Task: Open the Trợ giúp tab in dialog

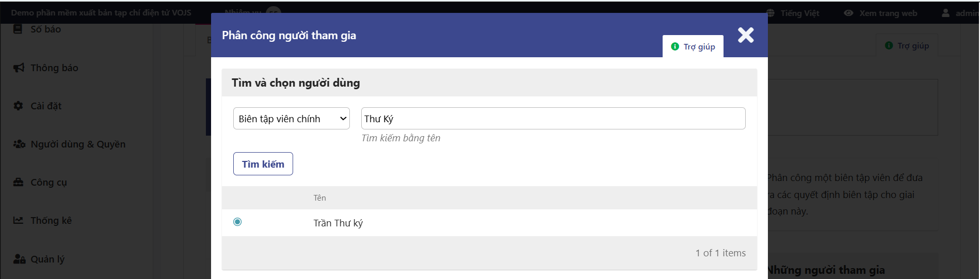Action: (693, 46)
